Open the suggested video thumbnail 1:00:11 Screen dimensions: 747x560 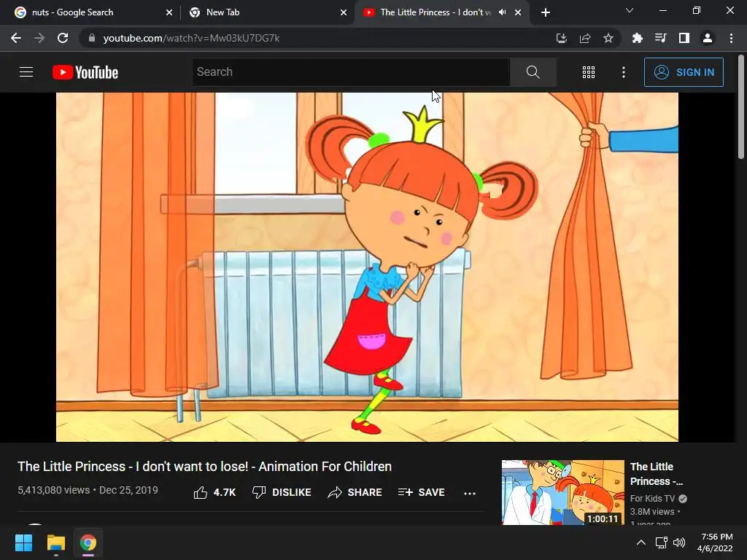(x=562, y=492)
